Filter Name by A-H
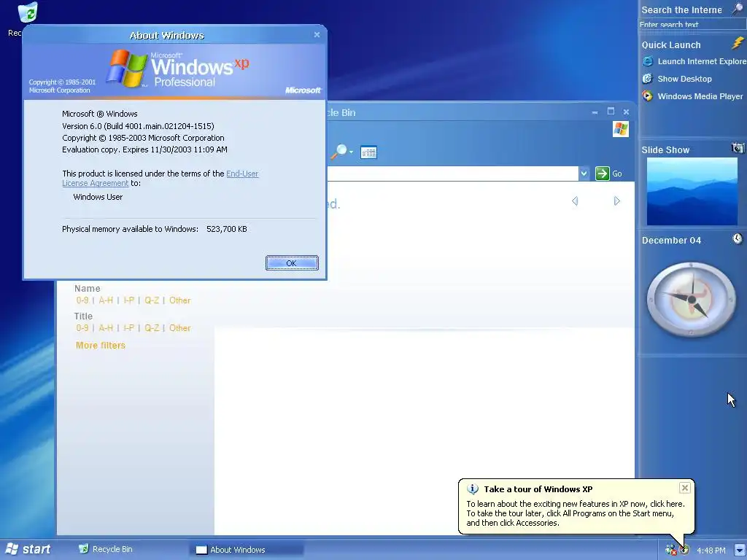The width and height of the screenshot is (747, 560). point(106,300)
